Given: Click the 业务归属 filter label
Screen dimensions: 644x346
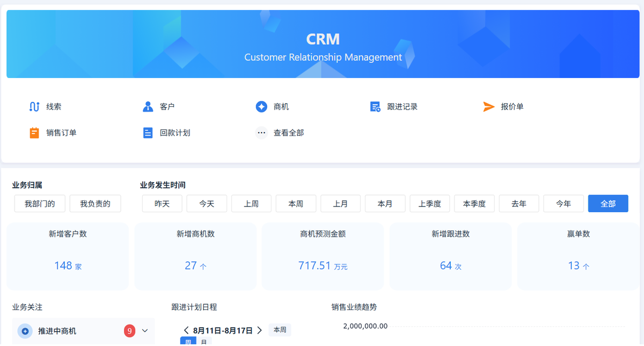Looking at the screenshot, I should tap(27, 185).
